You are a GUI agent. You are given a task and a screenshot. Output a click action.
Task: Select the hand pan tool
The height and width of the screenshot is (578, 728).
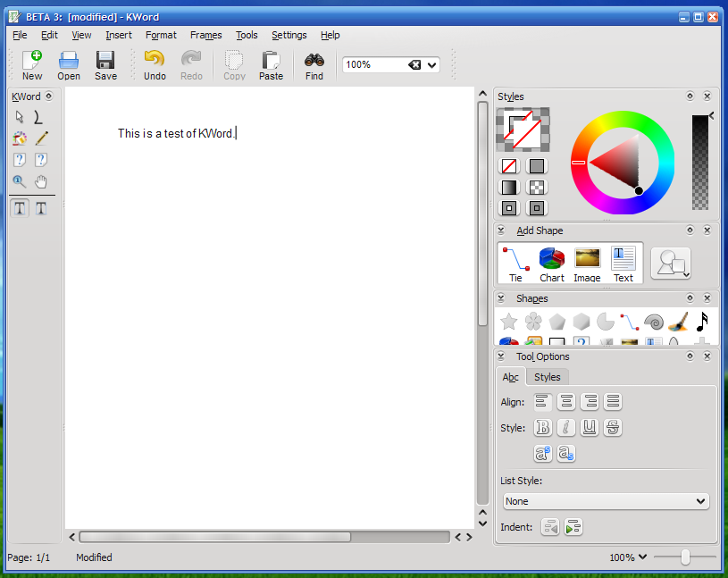[x=41, y=181]
